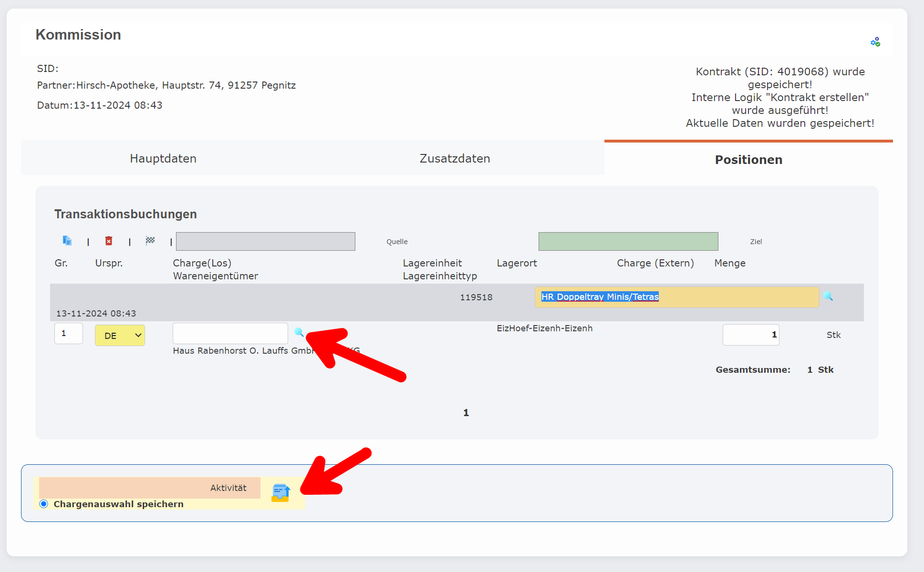This screenshot has height=572, width=924.
Task: Switch to Zusatzdaten tab
Action: pyautogui.click(x=455, y=158)
